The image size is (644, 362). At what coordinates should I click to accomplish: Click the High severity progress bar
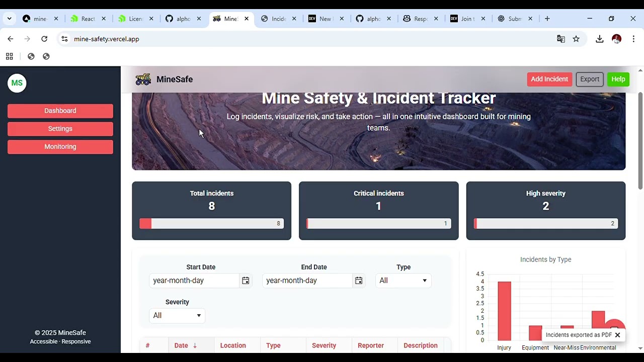(546, 224)
